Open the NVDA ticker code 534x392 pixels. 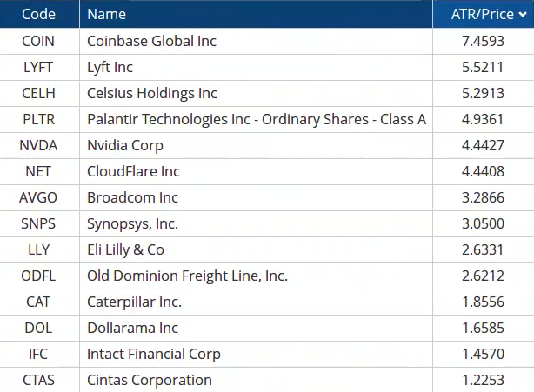[x=38, y=145]
